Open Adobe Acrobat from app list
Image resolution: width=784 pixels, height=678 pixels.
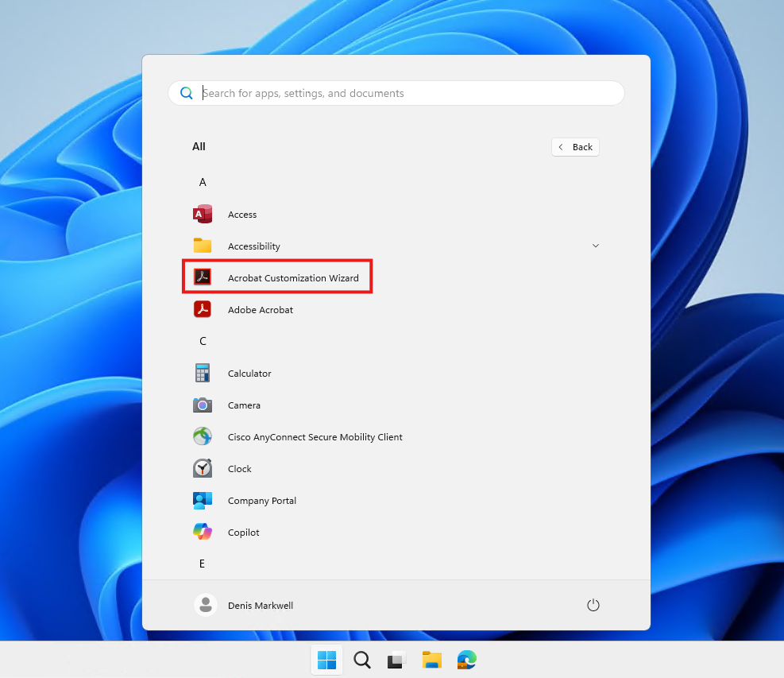(260, 310)
